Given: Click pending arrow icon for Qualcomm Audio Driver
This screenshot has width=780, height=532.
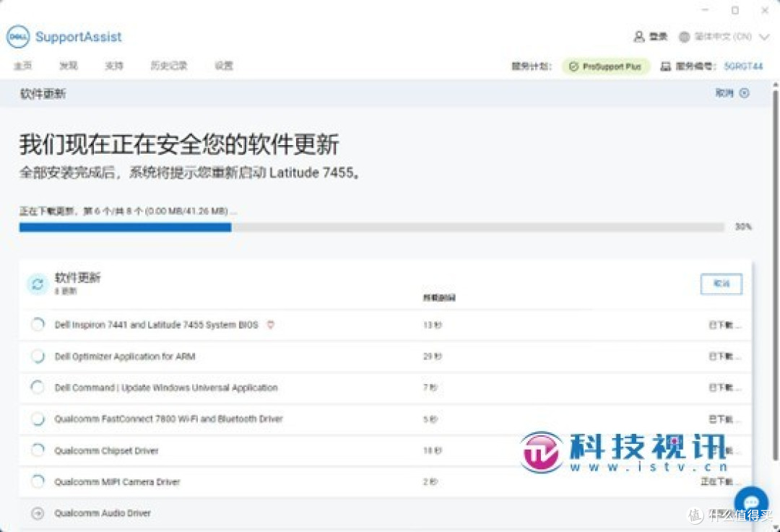Looking at the screenshot, I should pos(38,513).
